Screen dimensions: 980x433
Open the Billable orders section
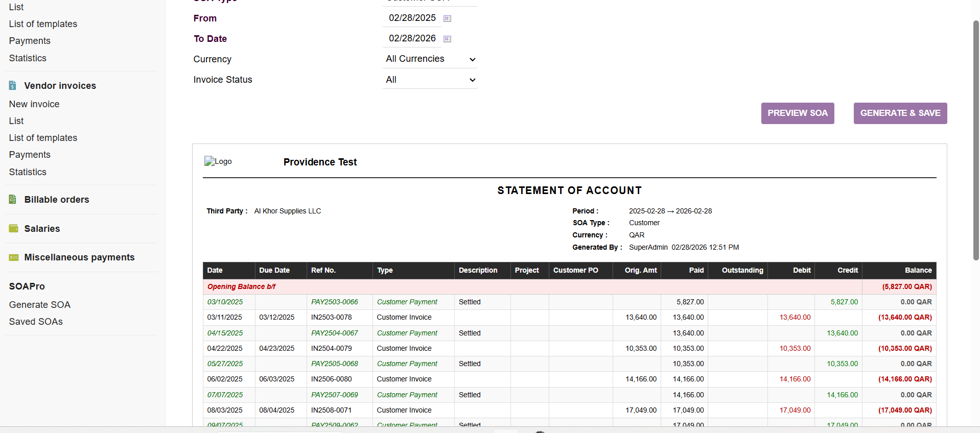[x=57, y=200]
